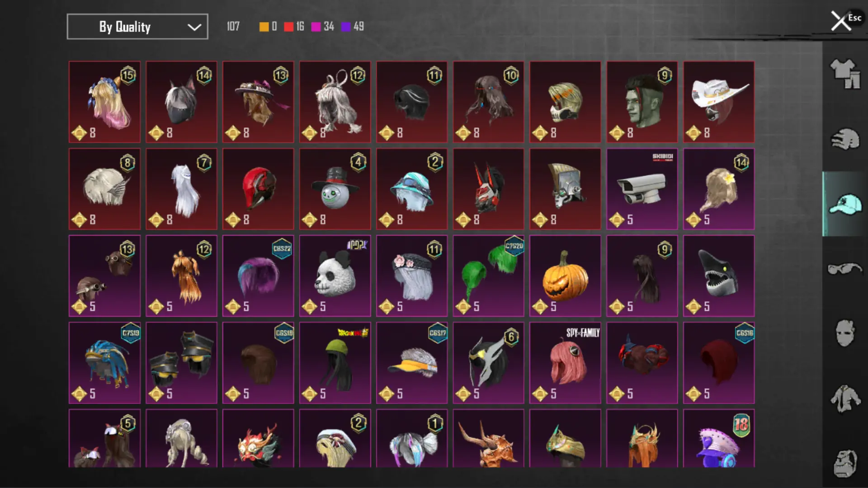Select the jack-o-lantern pumpkin head item
The width and height of the screenshot is (868, 488).
pos(565,276)
